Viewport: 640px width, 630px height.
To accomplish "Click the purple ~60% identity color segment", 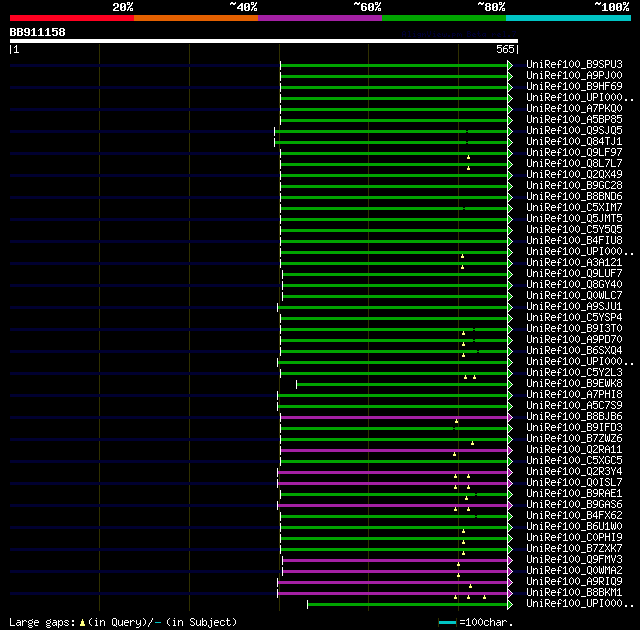I will pos(320,18).
